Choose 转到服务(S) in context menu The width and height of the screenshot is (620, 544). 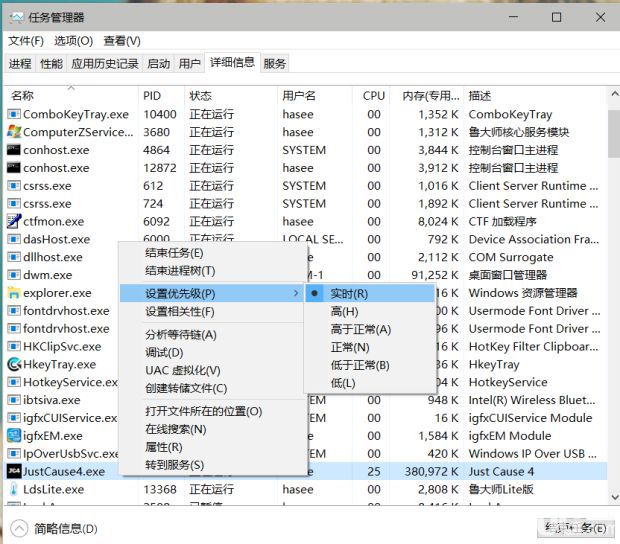click(x=212, y=465)
